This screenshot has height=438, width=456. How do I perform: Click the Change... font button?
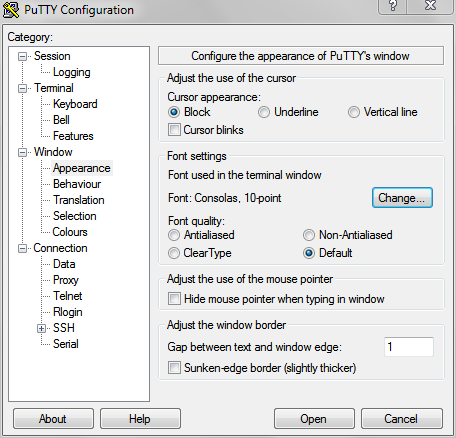pos(402,198)
